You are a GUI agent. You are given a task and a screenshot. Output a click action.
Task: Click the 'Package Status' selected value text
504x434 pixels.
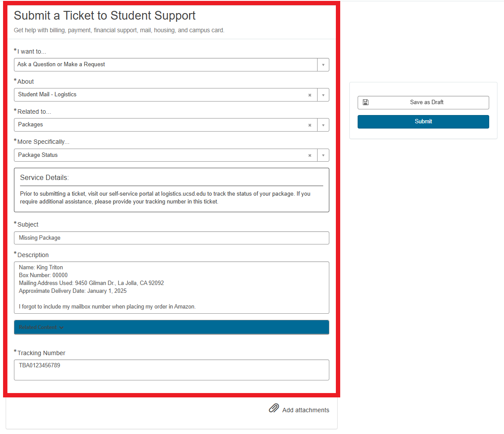pyautogui.click(x=38, y=155)
